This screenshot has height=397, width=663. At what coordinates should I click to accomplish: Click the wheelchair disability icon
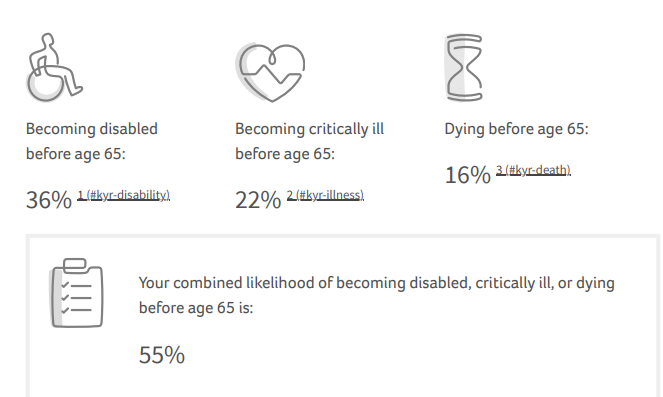pos(55,67)
